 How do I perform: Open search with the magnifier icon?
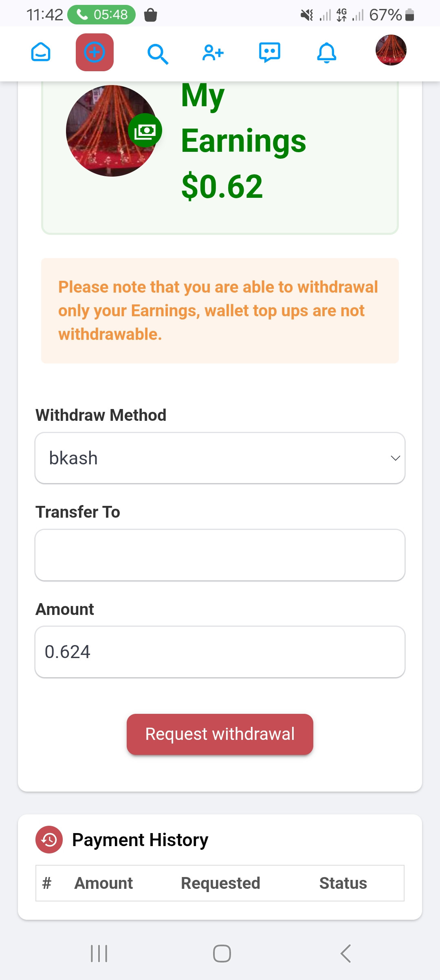[158, 54]
